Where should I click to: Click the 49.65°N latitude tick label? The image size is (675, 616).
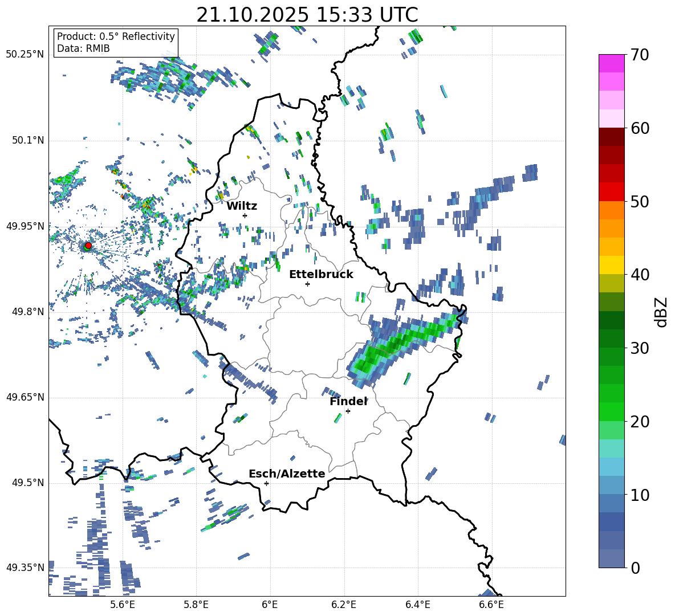(x=25, y=398)
